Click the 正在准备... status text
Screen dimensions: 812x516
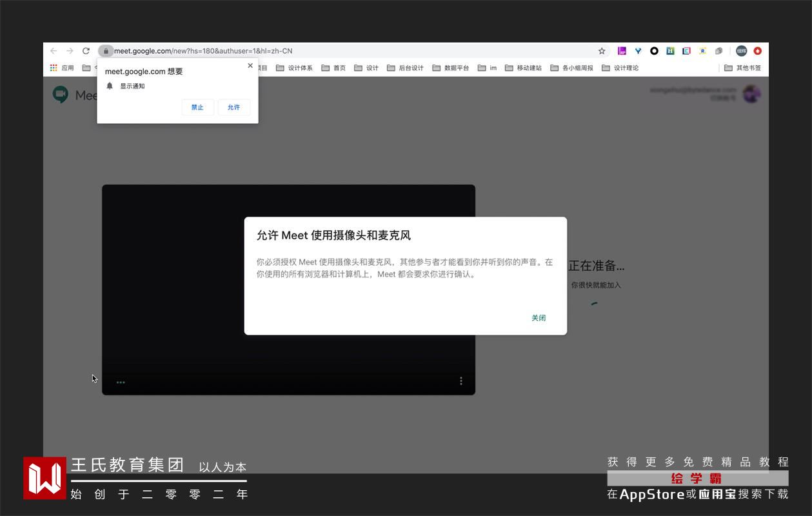596,266
